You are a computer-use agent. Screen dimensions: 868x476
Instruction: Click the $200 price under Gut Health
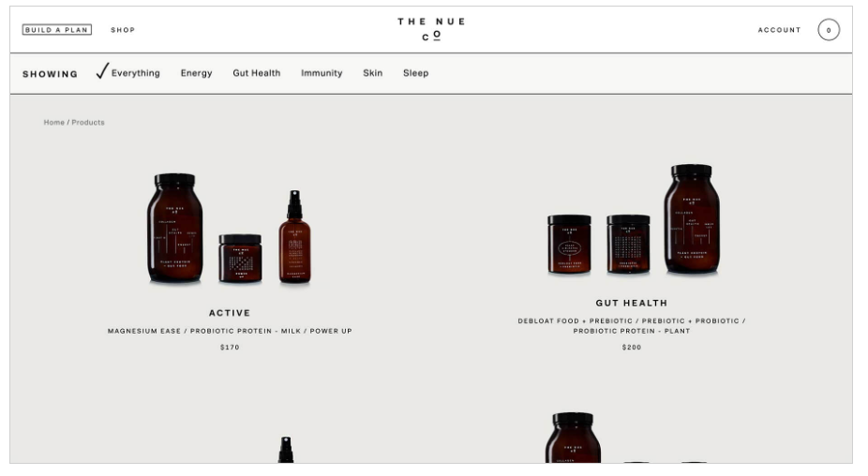[632, 347]
